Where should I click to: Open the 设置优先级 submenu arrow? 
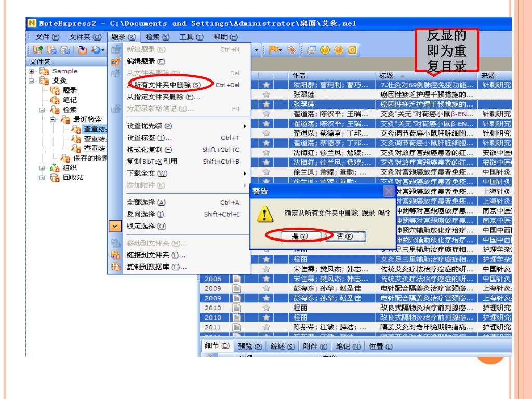(x=245, y=126)
